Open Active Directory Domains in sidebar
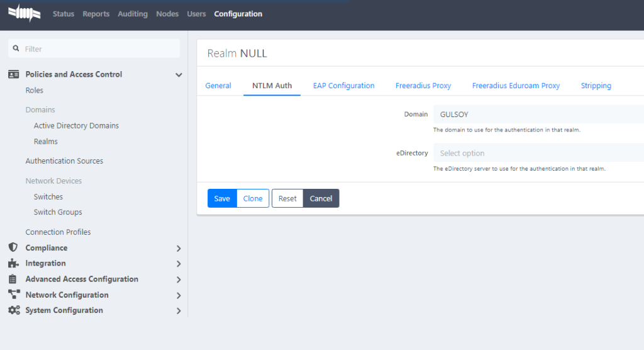644x350 pixels. [x=76, y=126]
